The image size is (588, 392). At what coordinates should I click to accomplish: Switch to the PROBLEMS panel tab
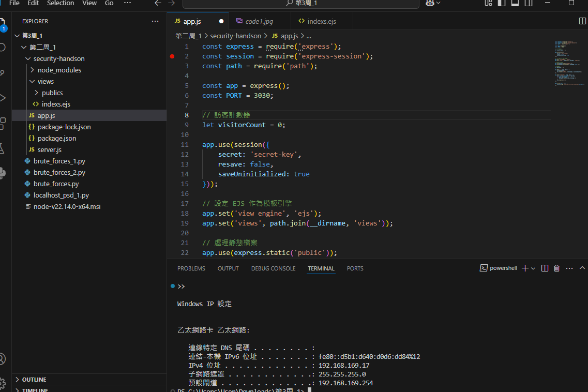(x=191, y=269)
